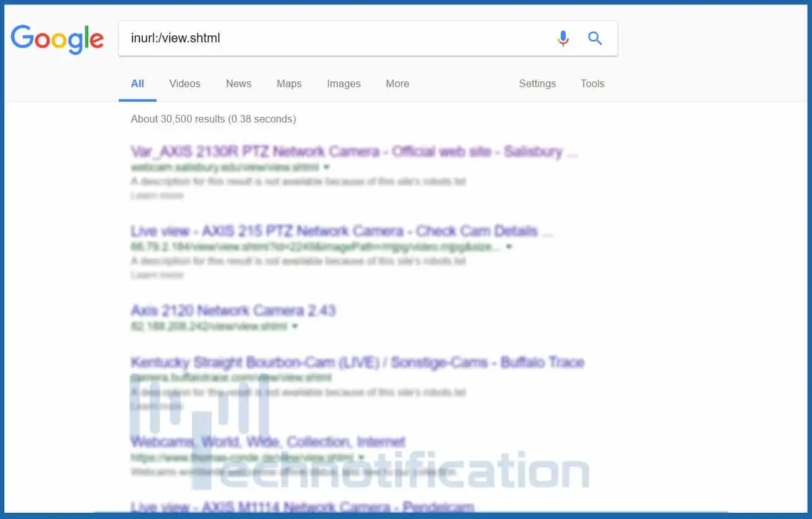The width and height of the screenshot is (812, 519).
Task: Expand the arrow beside the thomas-conde.de URL
Action: (361, 457)
